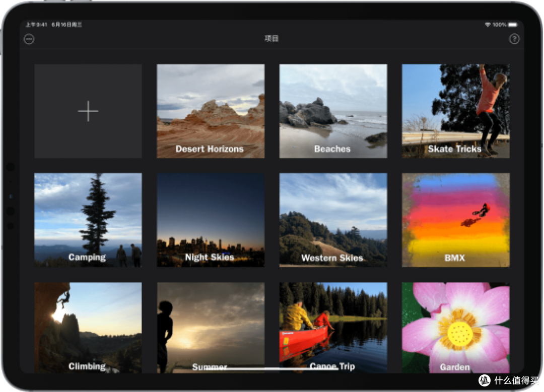Open the Skate Tricks project
544x392 pixels.
click(x=455, y=111)
